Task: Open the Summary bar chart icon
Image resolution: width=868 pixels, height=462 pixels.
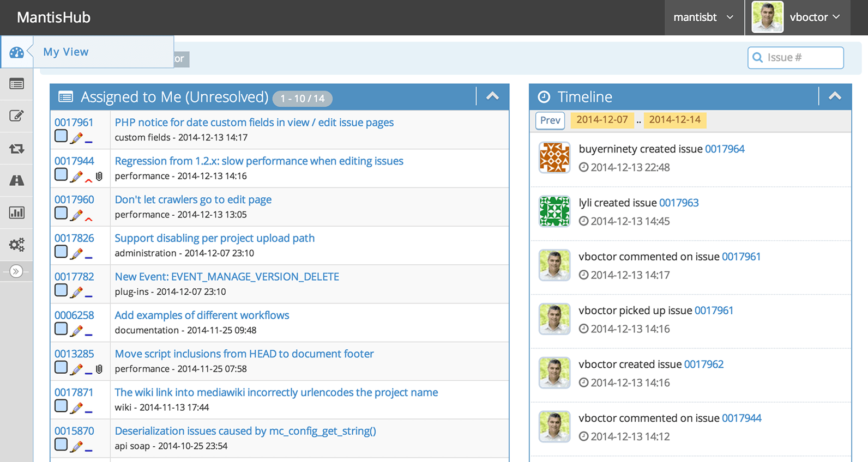Action: [16, 212]
